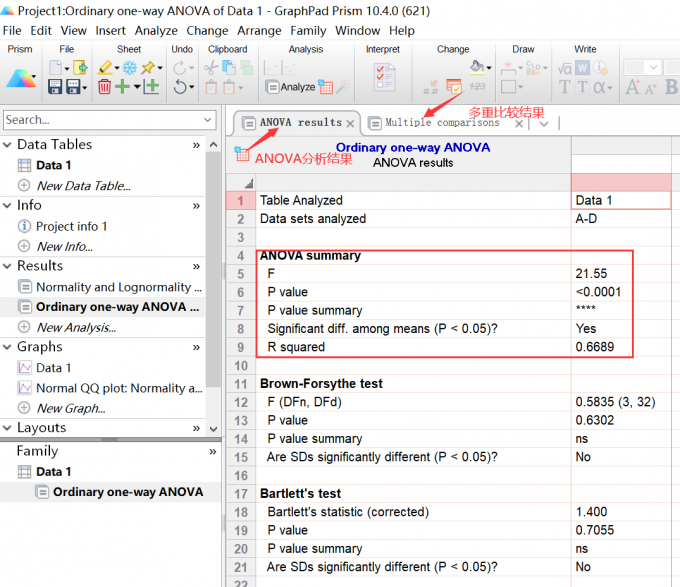The height and width of the screenshot is (587, 680).
Task: Open the Normal QQ plot graph
Action: (x=119, y=388)
